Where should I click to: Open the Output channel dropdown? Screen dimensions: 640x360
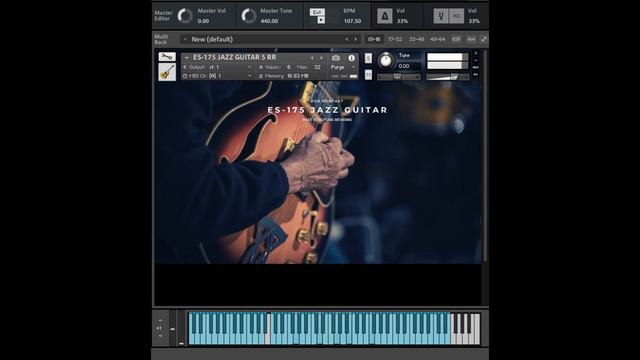(250, 67)
